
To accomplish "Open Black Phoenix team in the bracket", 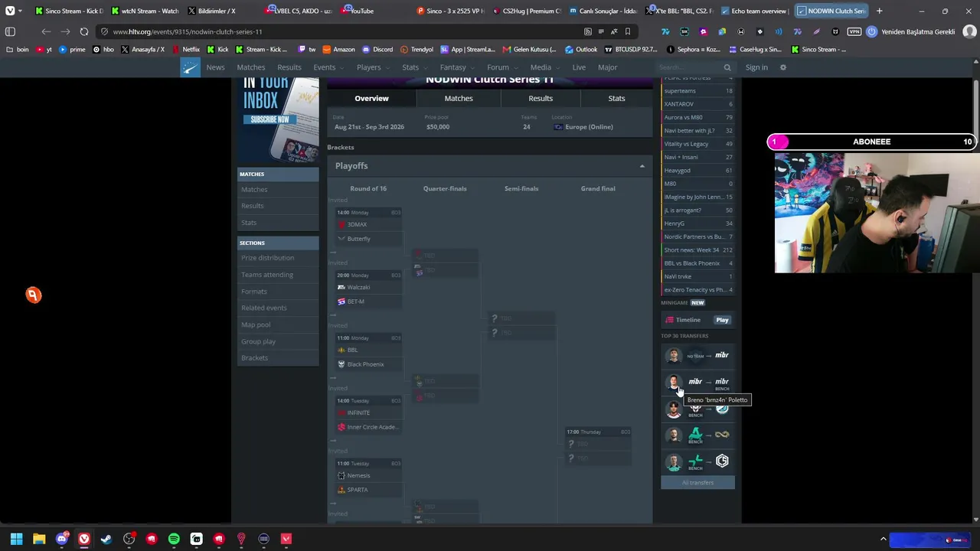I will click(365, 364).
